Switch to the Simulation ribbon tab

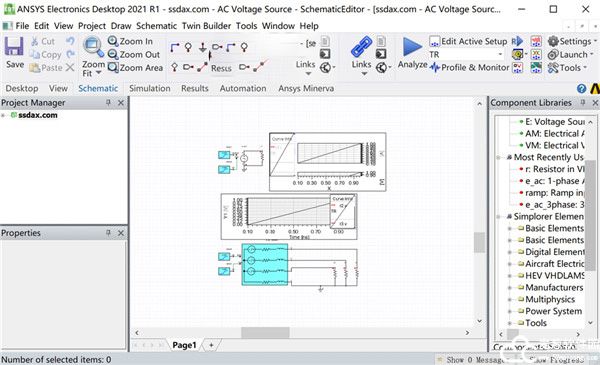coord(150,88)
